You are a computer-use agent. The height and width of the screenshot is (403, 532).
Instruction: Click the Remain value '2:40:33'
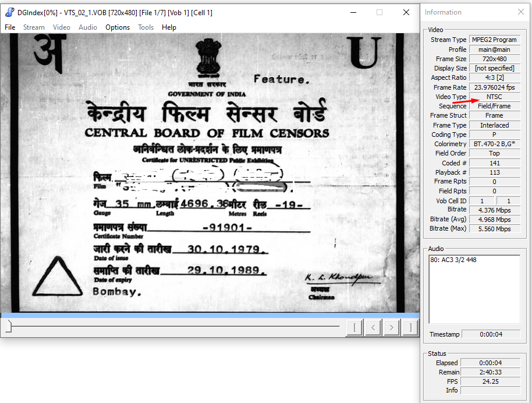490,373
